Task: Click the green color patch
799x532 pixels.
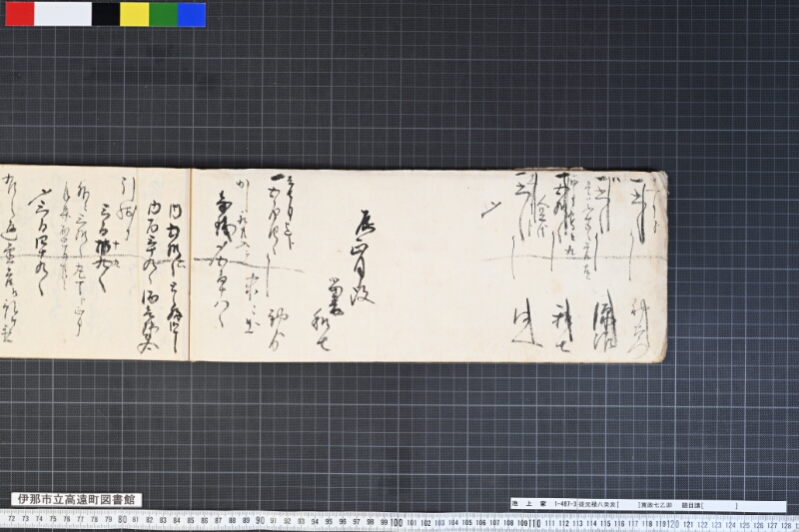Action: 164,14
